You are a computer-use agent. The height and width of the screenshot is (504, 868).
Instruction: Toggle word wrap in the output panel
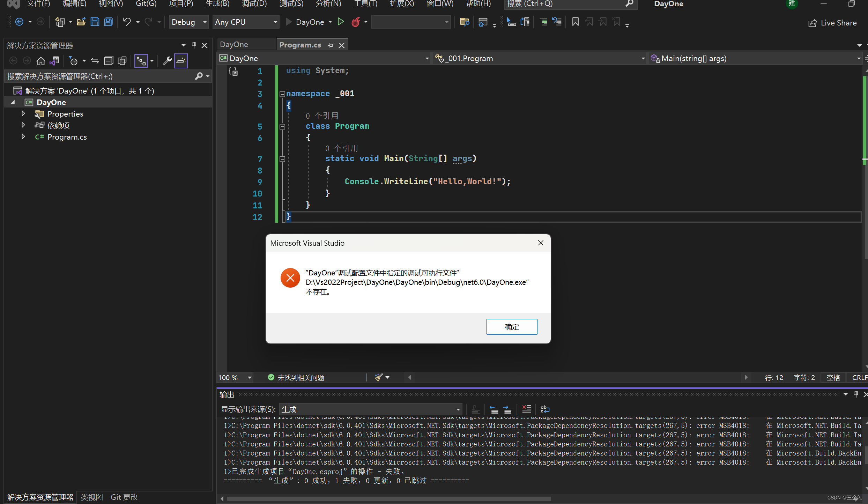pyautogui.click(x=544, y=409)
